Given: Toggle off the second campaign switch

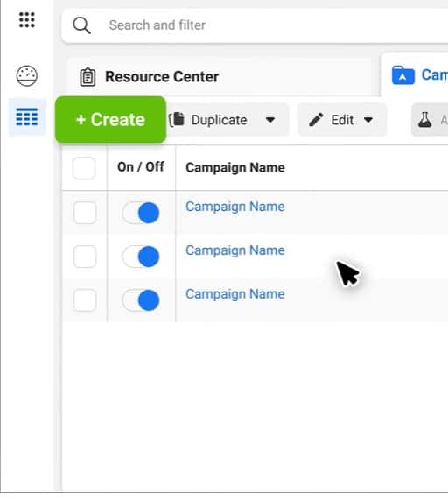Looking at the screenshot, I should click(x=141, y=257).
